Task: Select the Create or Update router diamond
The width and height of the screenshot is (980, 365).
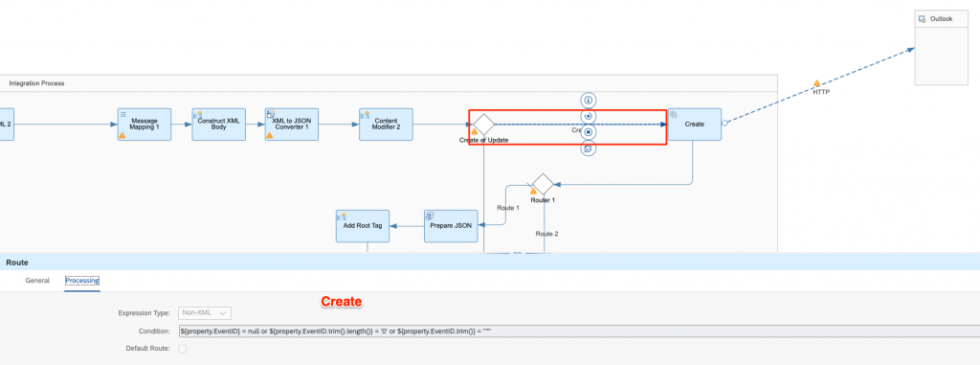Action: (x=483, y=124)
